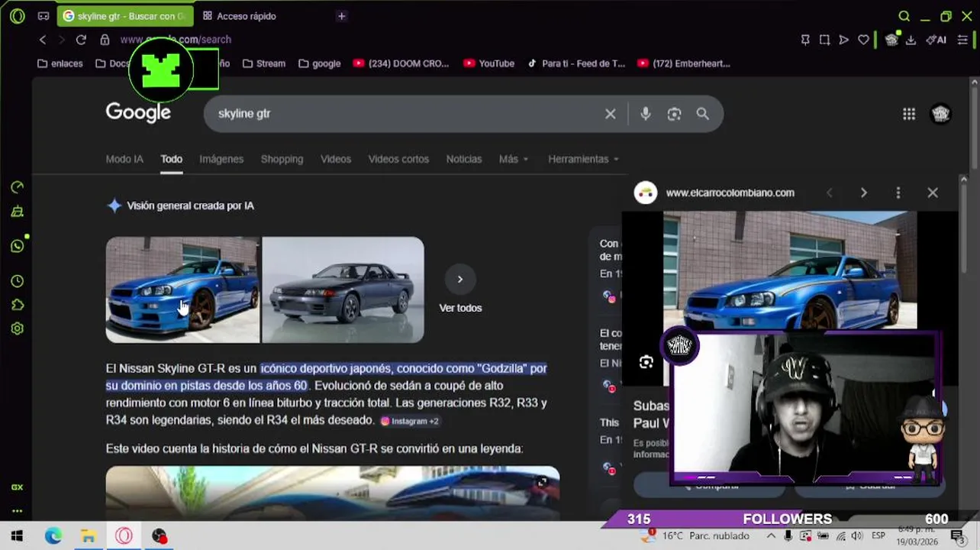Open the google bookmarks folder
This screenshot has width=980, height=550.
[319, 63]
